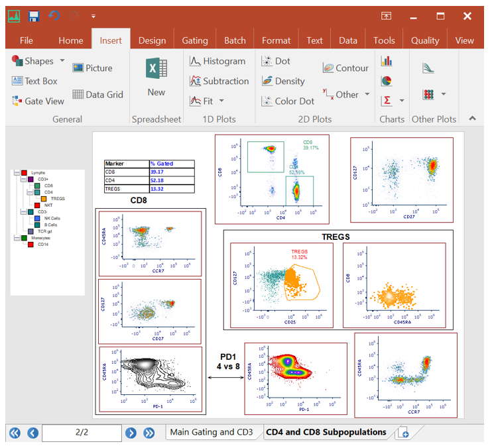Collapse the ribbon with the chevron
This screenshot has width=492, height=448.
[472, 119]
